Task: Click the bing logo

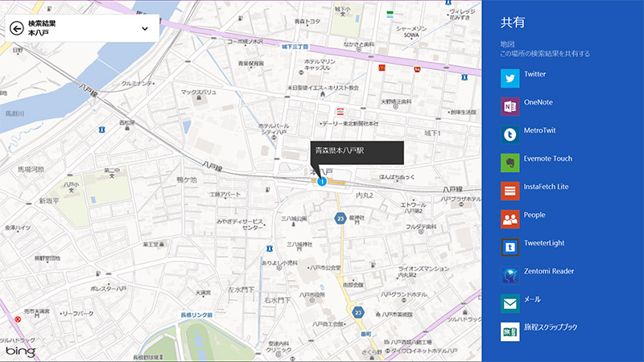Action: [x=19, y=352]
